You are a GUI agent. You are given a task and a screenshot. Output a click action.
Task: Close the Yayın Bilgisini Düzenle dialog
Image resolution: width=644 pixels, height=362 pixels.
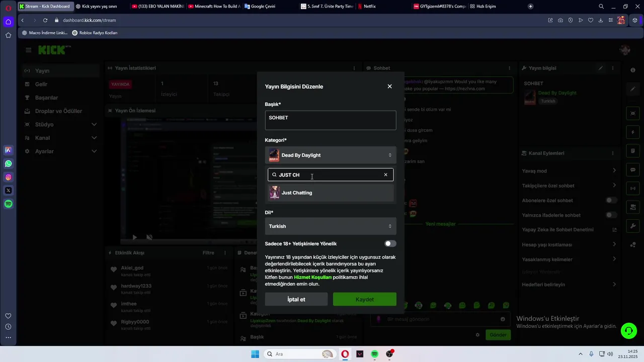coord(389,86)
